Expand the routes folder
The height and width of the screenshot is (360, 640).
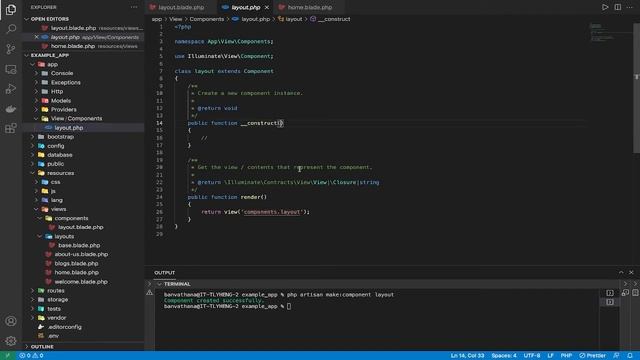56,291
